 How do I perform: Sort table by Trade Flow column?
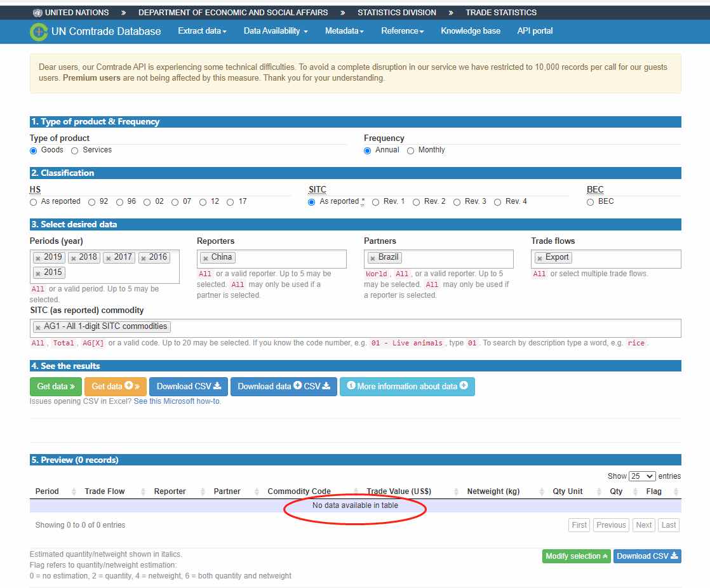tap(114, 491)
